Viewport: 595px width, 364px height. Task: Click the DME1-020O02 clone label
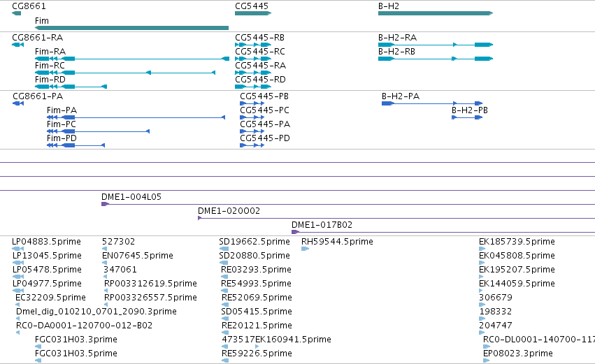pos(229,211)
